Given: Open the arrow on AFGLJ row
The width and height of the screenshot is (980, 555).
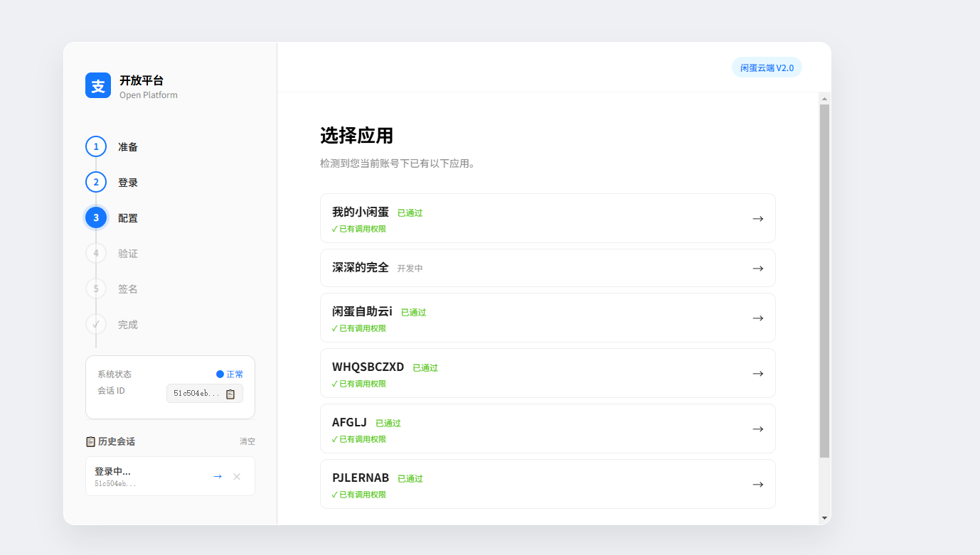Looking at the screenshot, I should (758, 429).
